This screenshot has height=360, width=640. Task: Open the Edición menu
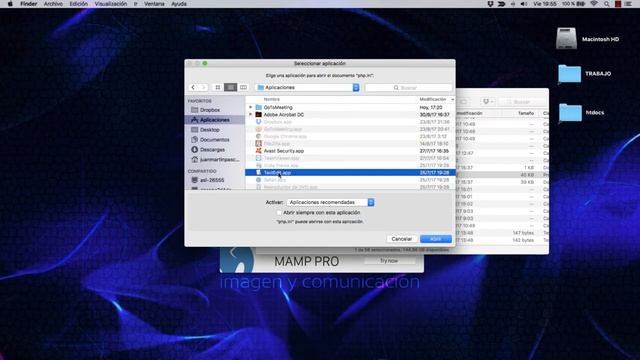tap(78, 4)
